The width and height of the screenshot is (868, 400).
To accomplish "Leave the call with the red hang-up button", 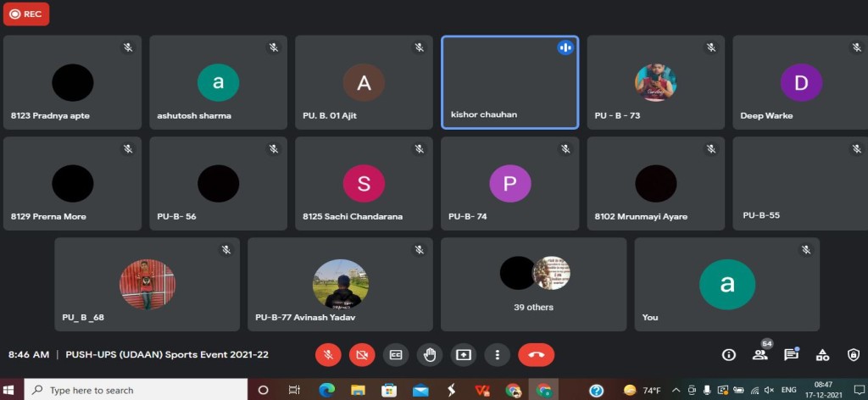I will click(x=536, y=354).
